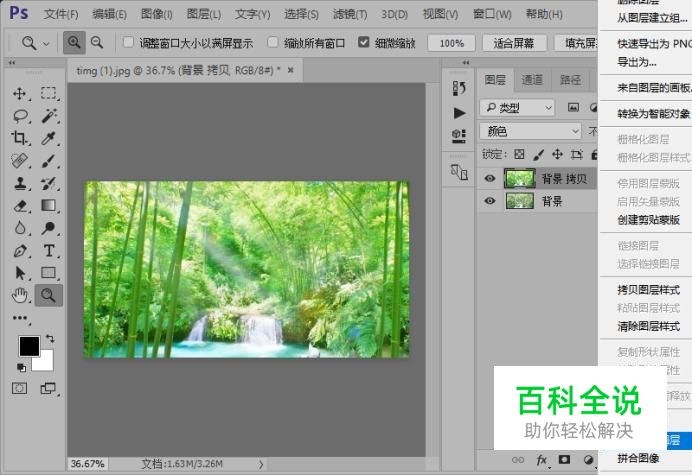The width and height of the screenshot is (692, 475).
Task: Add a layer mask
Action: [x=564, y=460]
